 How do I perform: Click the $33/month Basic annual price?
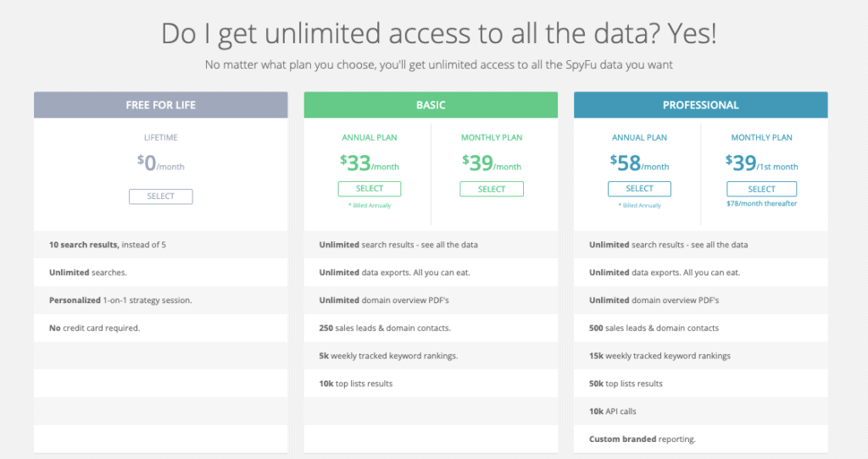370,161
